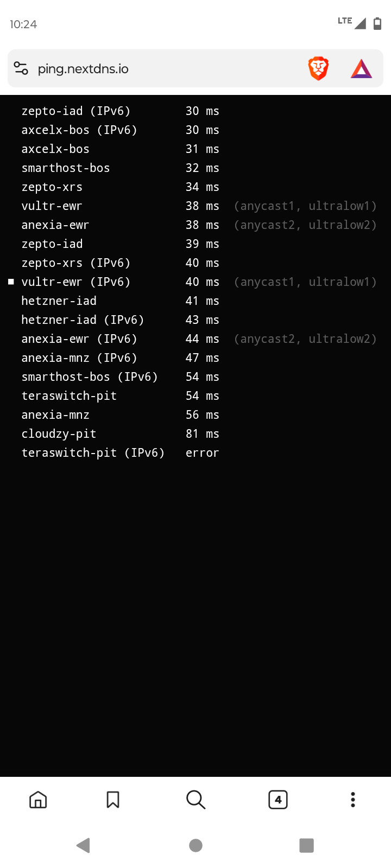Viewport: 391px width, 868px height.
Task: Select the white marker beside vultr-ewr (IPv6)
Action: (x=11, y=282)
